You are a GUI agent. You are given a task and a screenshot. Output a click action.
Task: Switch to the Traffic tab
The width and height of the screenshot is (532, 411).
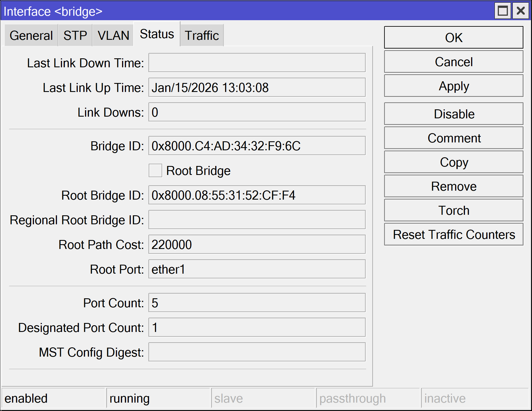pos(201,35)
